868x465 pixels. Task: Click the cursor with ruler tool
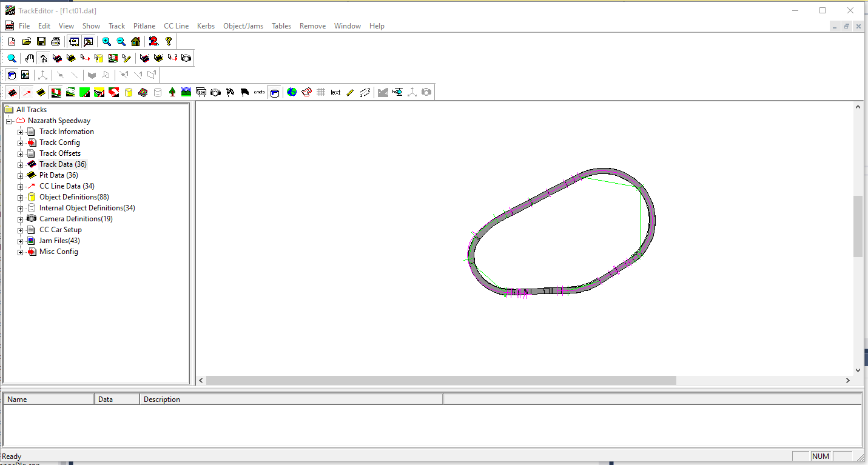point(126,58)
